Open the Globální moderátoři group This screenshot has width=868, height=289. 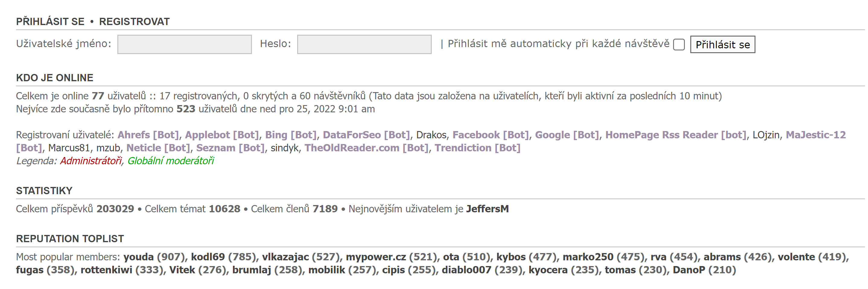(x=170, y=161)
